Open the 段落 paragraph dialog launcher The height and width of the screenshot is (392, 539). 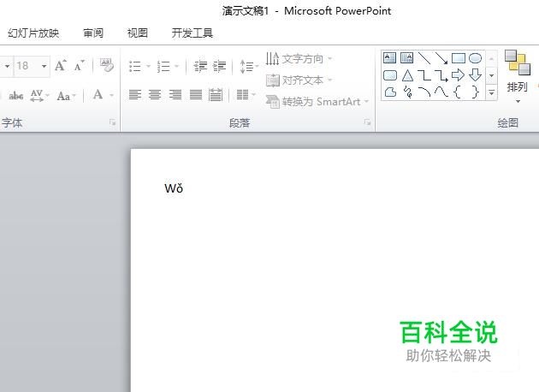tap(368, 122)
